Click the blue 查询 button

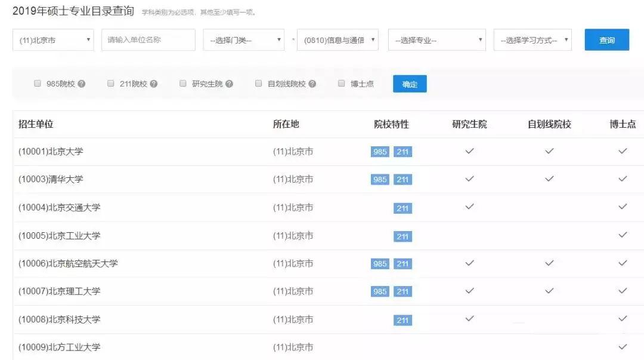(x=607, y=40)
